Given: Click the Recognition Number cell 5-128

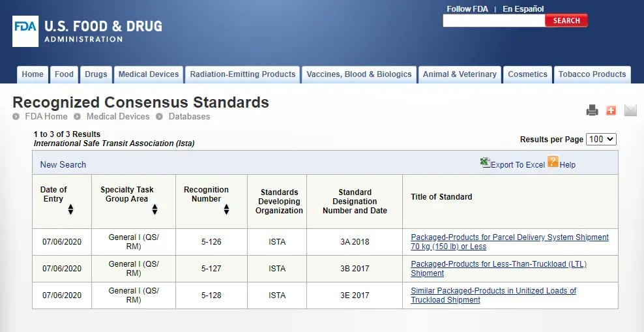Looking at the screenshot, I should click(211, 295).
